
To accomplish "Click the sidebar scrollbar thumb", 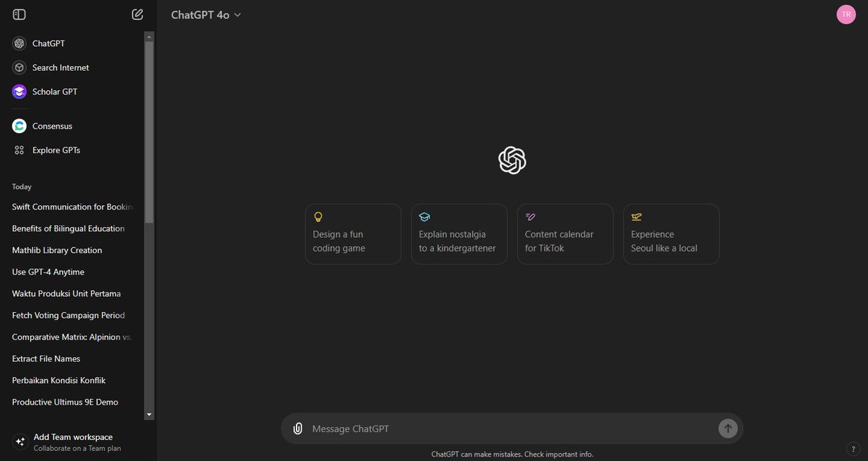I will point(149,132).
